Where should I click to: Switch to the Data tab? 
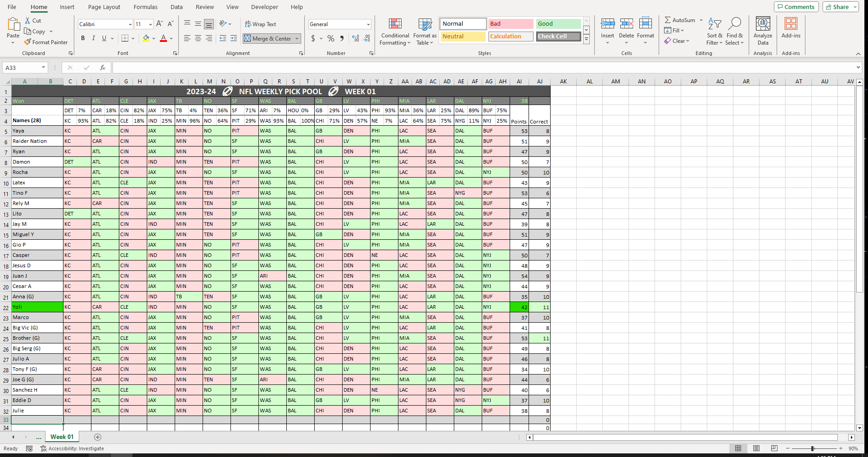click(176, 7)
